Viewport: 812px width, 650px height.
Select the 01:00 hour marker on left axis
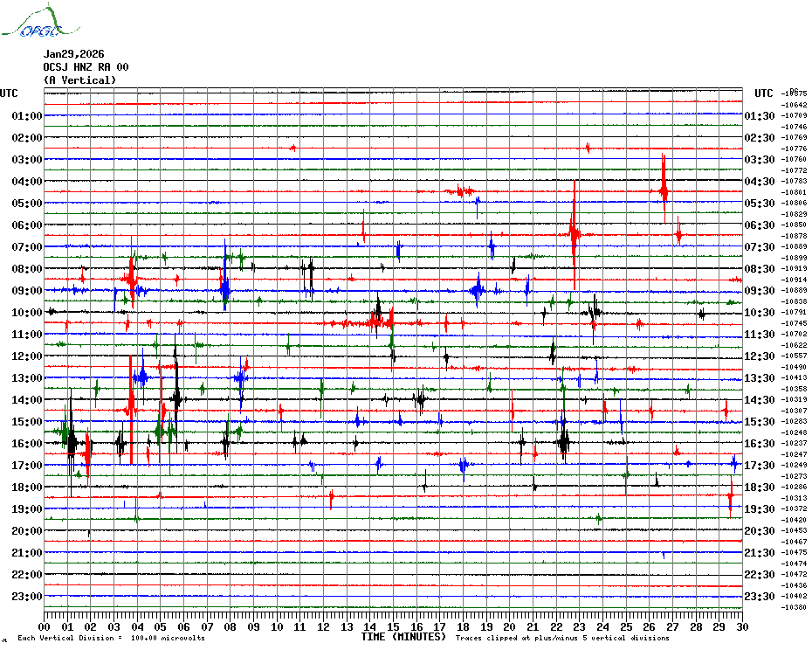tap(27, 116)
